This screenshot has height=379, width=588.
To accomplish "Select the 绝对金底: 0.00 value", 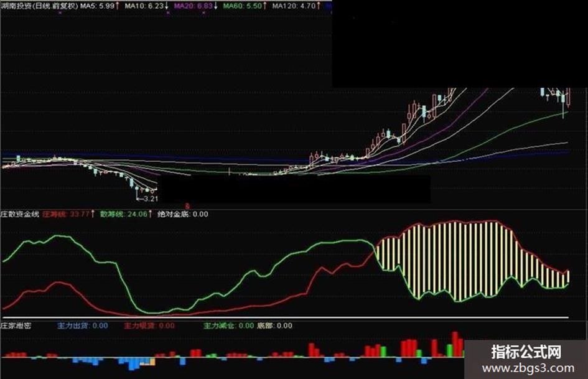I will pyautogui.click(x=183, y=214).
